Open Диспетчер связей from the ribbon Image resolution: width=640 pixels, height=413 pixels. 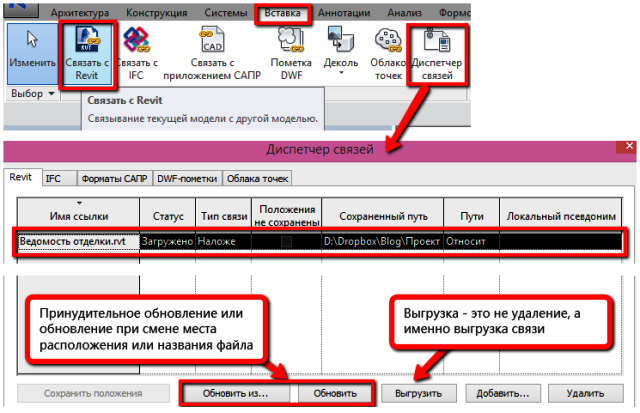pyautogui.click(x=437, y=54)
